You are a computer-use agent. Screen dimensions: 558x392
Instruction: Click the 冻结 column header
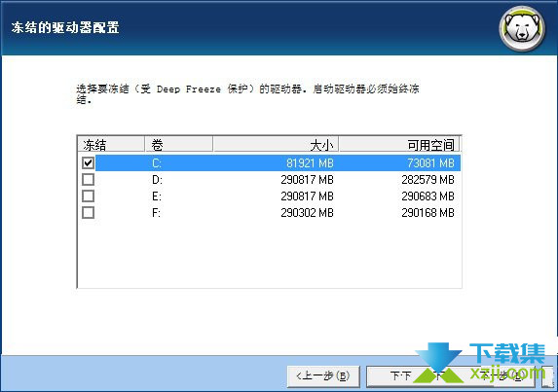pyautogui.click(x=111, y=145)
